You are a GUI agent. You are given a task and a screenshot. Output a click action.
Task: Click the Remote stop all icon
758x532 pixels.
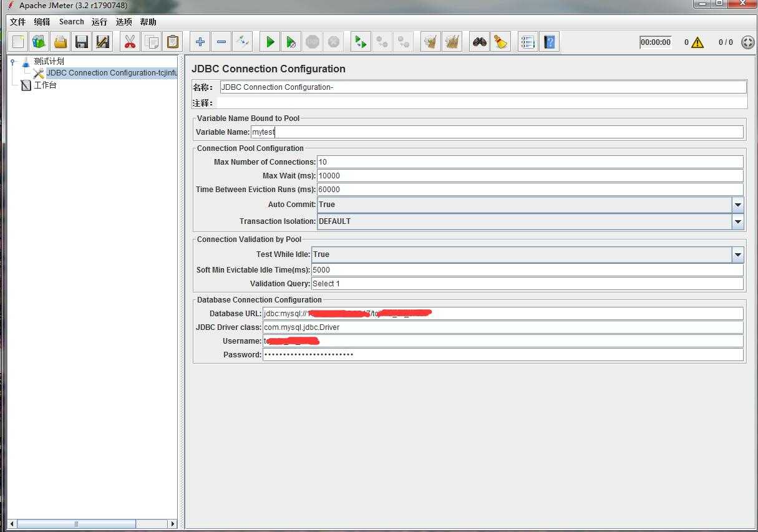click(x=382, y=42)
